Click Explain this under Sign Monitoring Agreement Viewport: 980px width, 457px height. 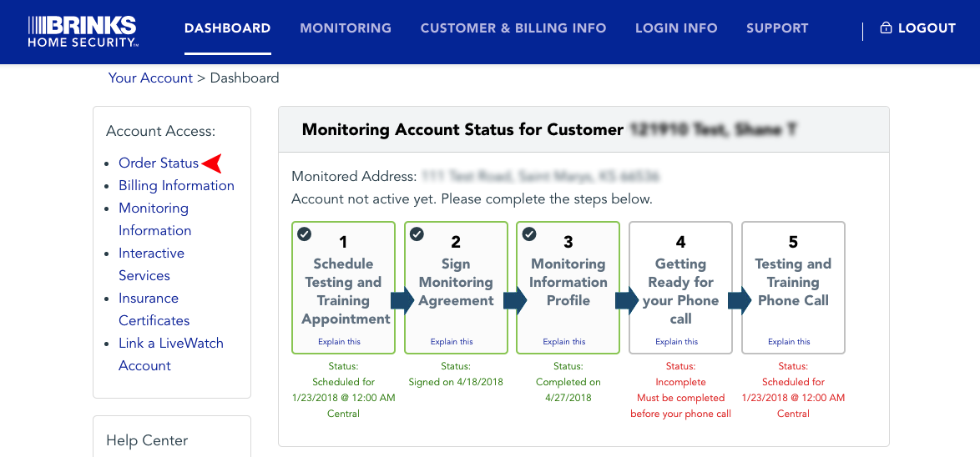(452, 342)
